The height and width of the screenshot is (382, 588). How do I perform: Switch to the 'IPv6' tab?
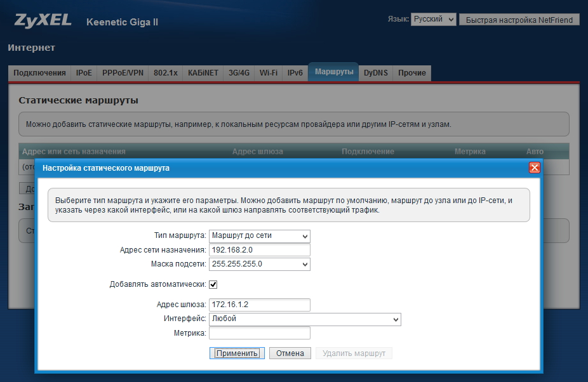295,73
